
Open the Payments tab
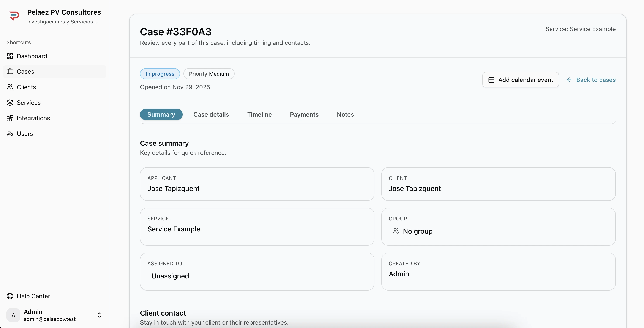point(304,114)
